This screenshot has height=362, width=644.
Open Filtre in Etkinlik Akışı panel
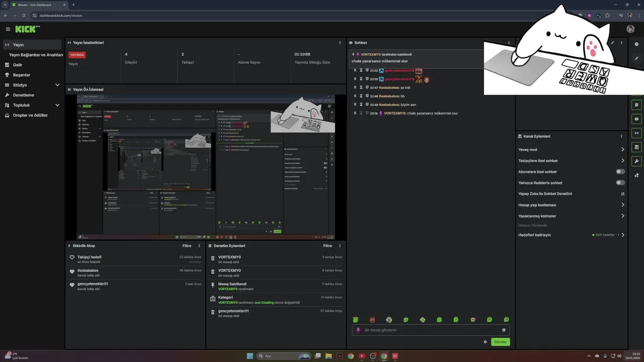pyautogui.click(x=187, y=246)
